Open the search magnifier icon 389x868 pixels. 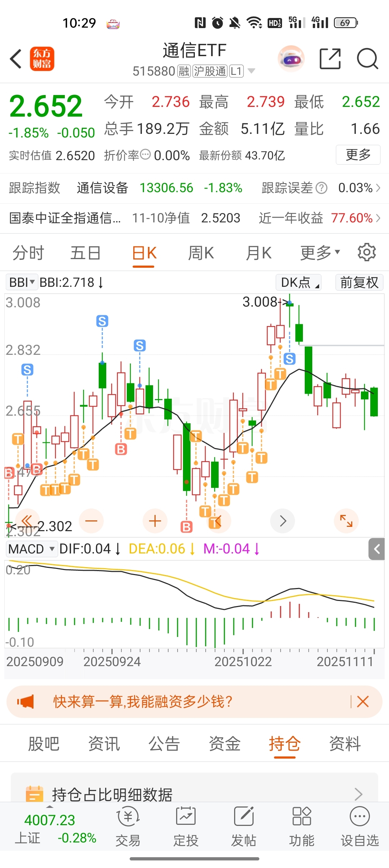pyautogui.click(x=367, y=59)
